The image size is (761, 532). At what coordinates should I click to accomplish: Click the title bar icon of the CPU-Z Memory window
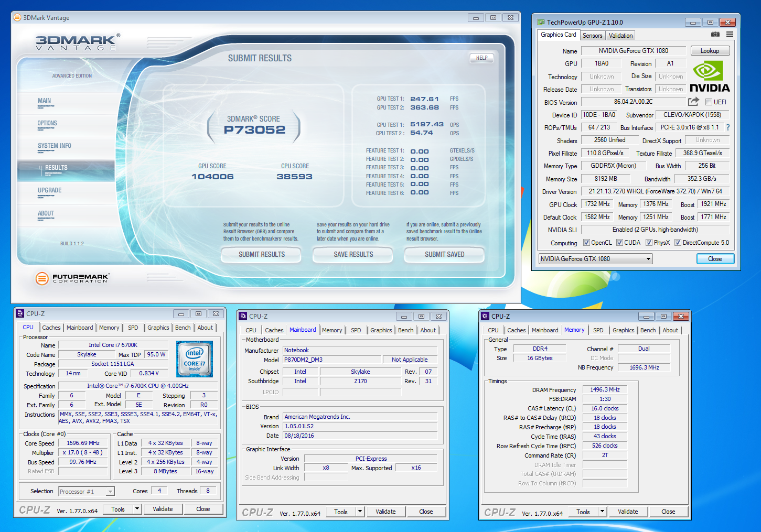coord(485,316)
